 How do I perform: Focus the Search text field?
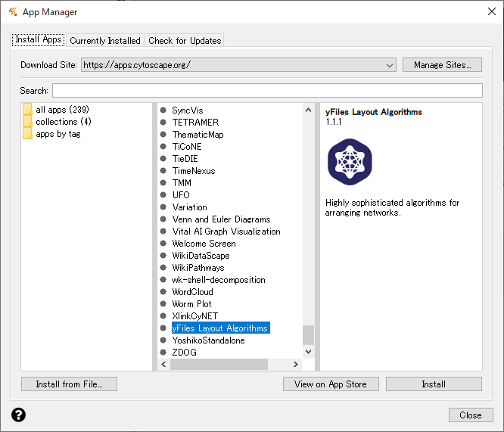[266, 91]
